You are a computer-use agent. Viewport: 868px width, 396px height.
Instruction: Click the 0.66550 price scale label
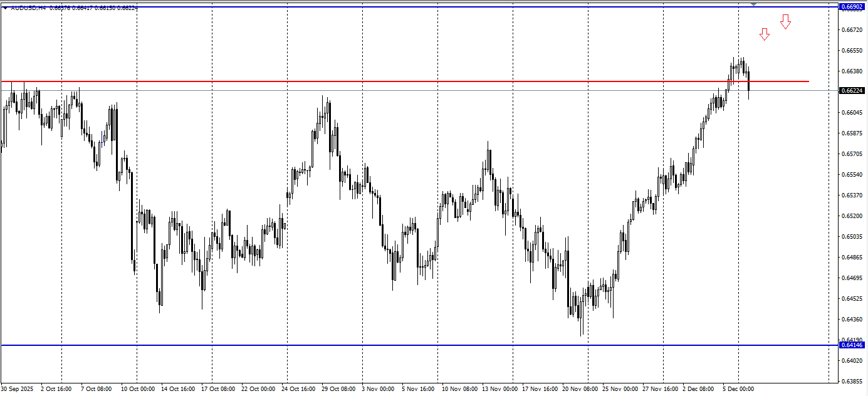click(x=853, y=50)
